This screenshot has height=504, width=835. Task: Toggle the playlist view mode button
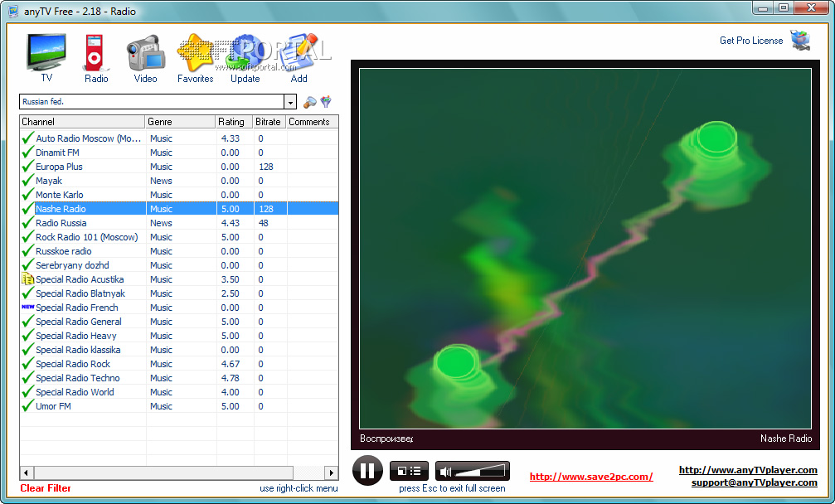pyautogui.click(x=409, y=471)
